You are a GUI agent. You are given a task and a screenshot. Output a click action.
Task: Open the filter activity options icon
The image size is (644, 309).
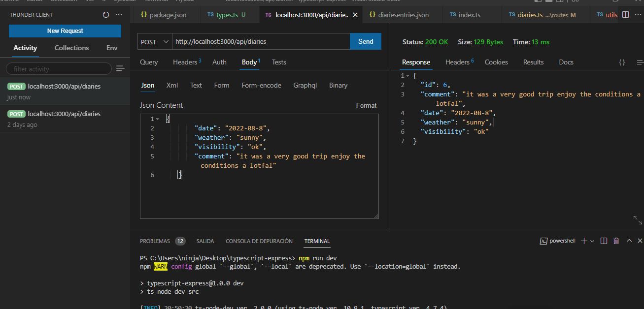click(x=120, y=68)
